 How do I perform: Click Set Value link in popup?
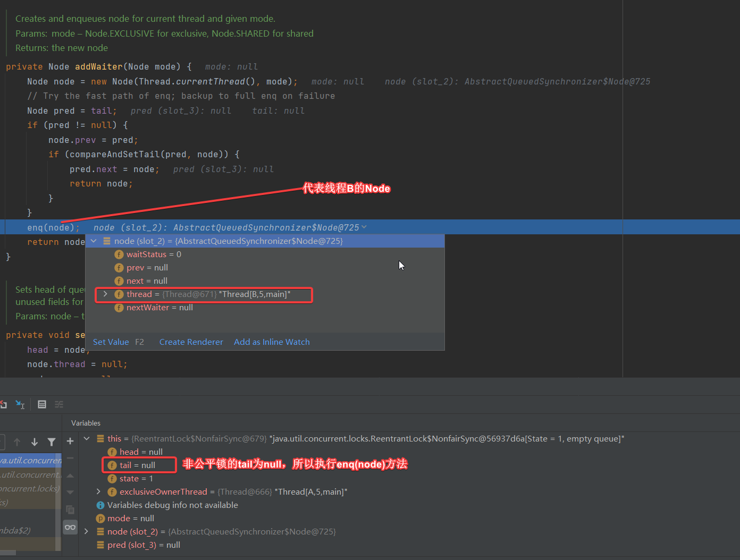(111, 342)
